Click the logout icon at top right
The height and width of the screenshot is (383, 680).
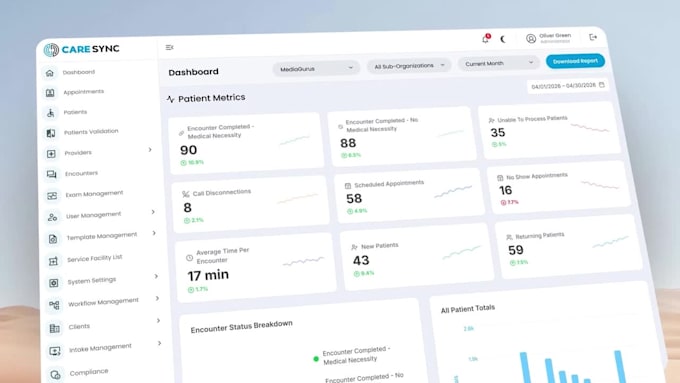(593, 37)
